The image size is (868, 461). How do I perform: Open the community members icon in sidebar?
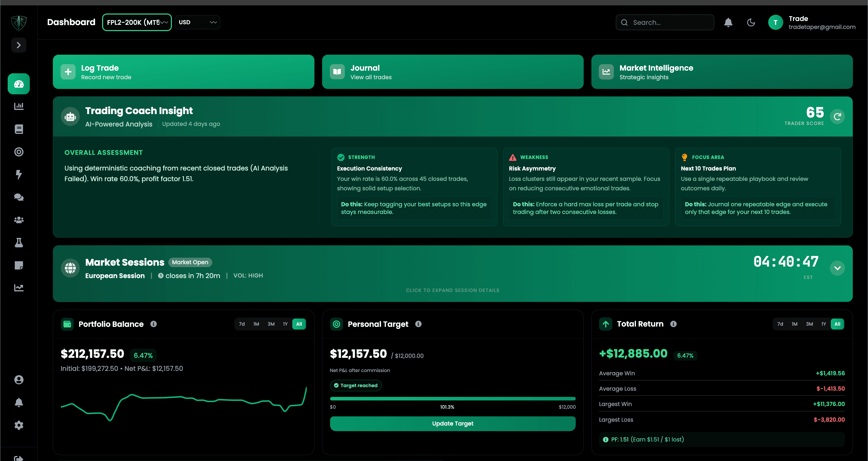(19, 220)
